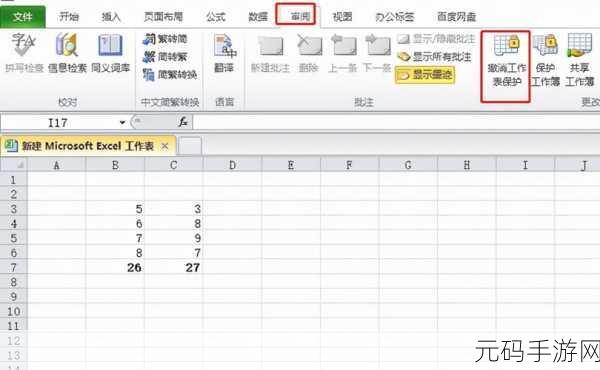Select column B header
The width and height of the screenshot is (600, 370).
[115, 165]
